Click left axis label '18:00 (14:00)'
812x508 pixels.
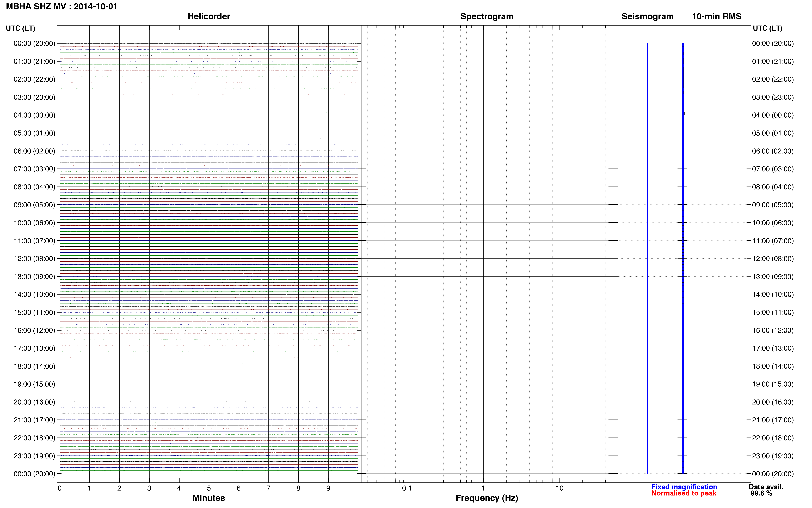[x=34, y=366]
